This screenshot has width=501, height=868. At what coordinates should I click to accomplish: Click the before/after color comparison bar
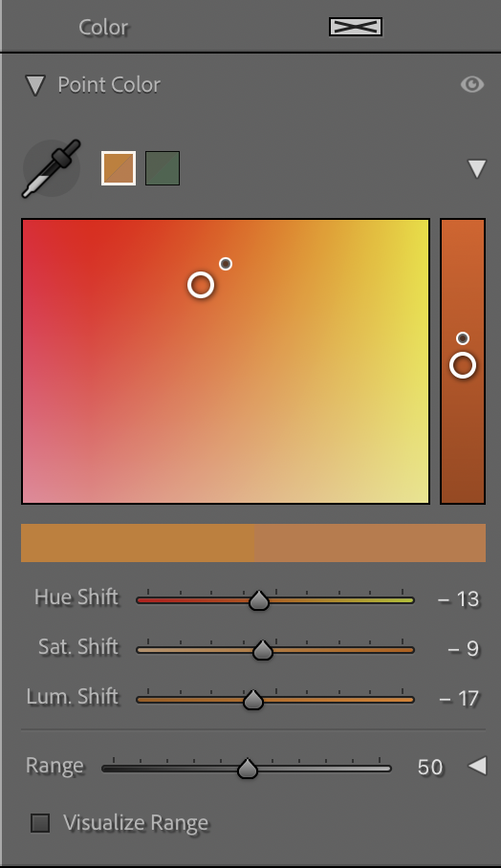coord(253,543)
